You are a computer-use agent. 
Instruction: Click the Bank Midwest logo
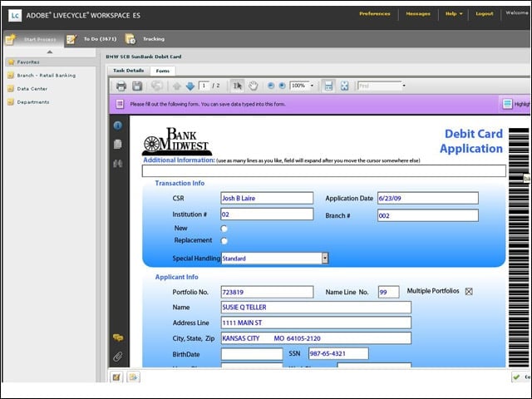176,141
